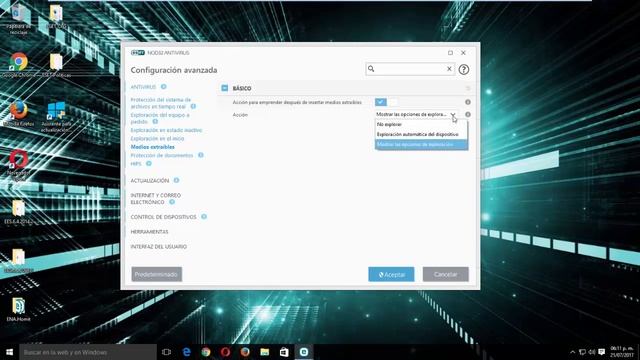The image size is (640, 360).
Task: Switch to ESET app on the taskbar
Action: pyautogui.click(x=304, y=352)
